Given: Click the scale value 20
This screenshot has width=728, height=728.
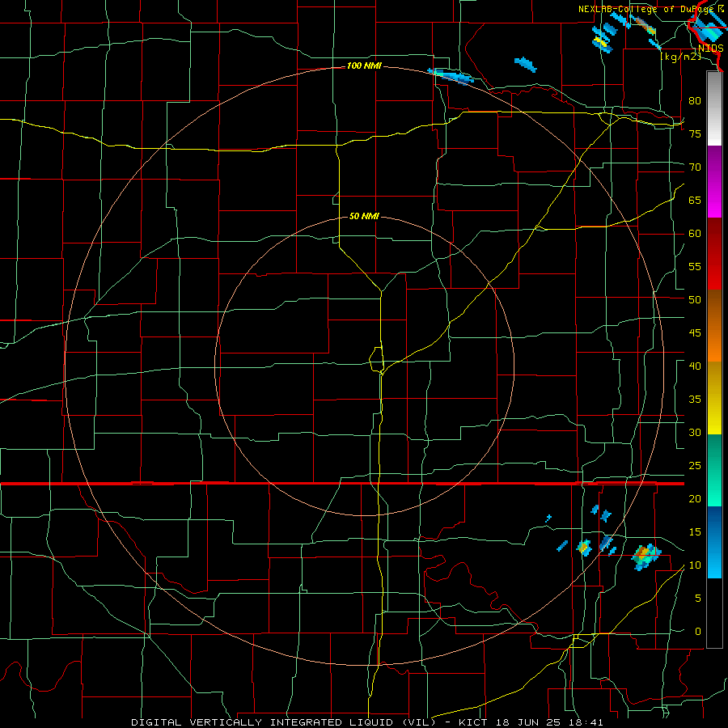Looking at the screenshot, I should pyautogui.click(x=695, y=498).
